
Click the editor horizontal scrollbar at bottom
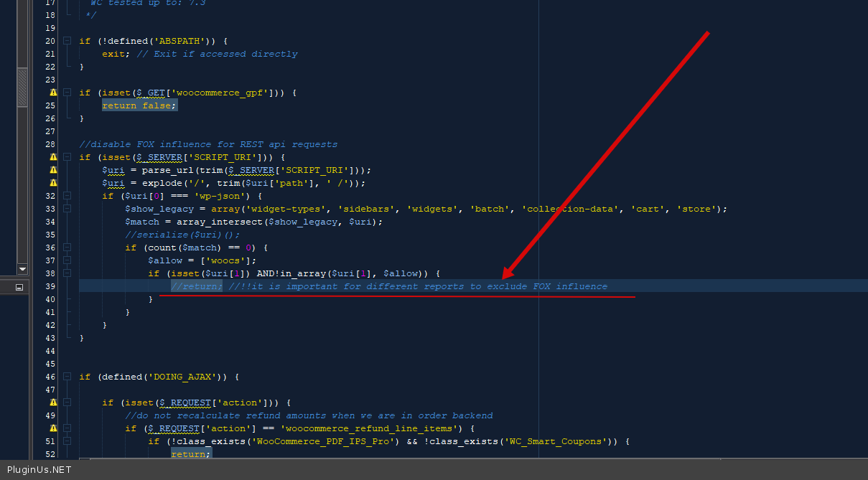(431, 458)
